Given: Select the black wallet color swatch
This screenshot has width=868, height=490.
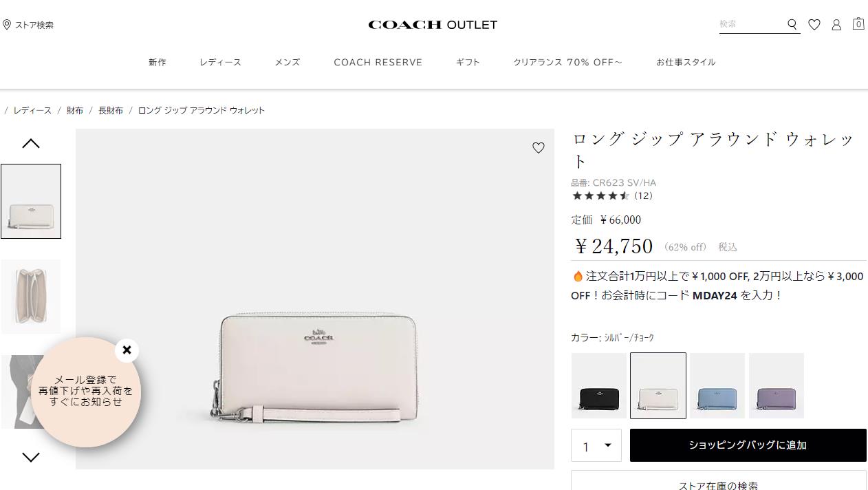Looking at the screenshot, I should pos(599,385).
